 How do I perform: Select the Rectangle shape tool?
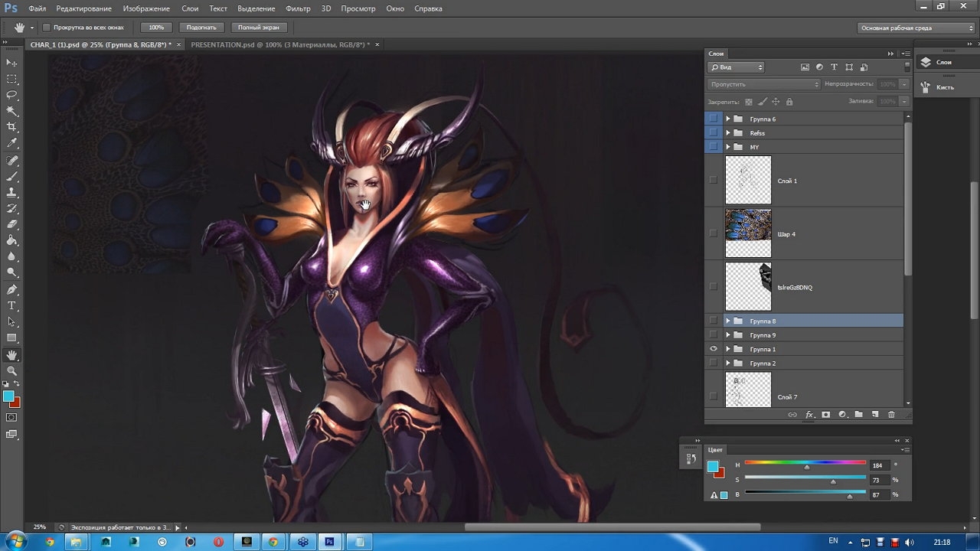point(11,338)
